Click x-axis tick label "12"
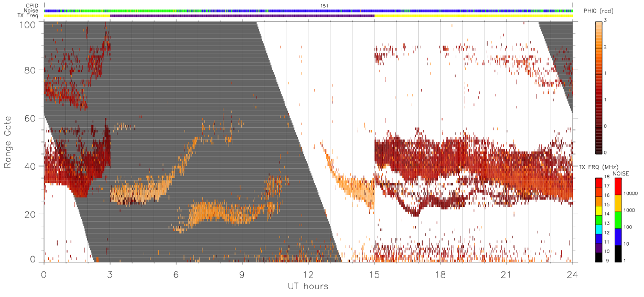The height and width of the screenshot is (297, 644). tap(308, 274)
